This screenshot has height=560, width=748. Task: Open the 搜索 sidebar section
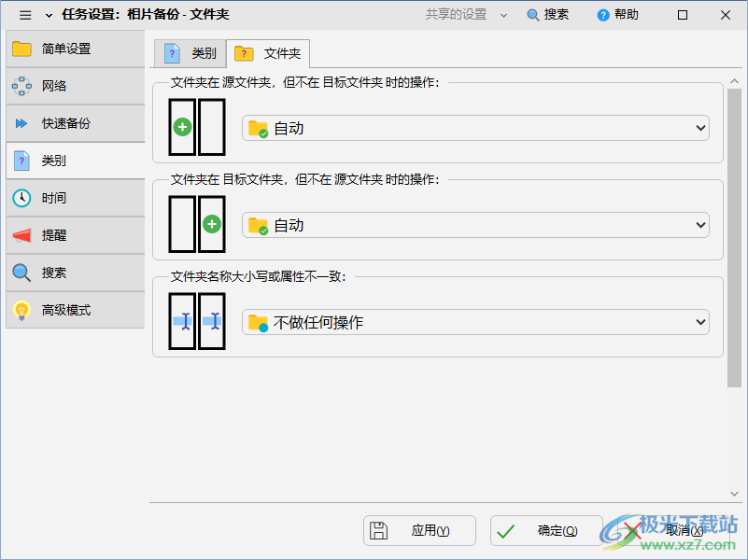(76, 273)
